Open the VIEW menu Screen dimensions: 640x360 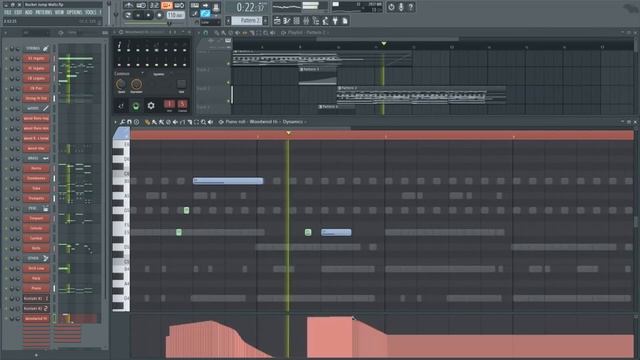point(60,13)
